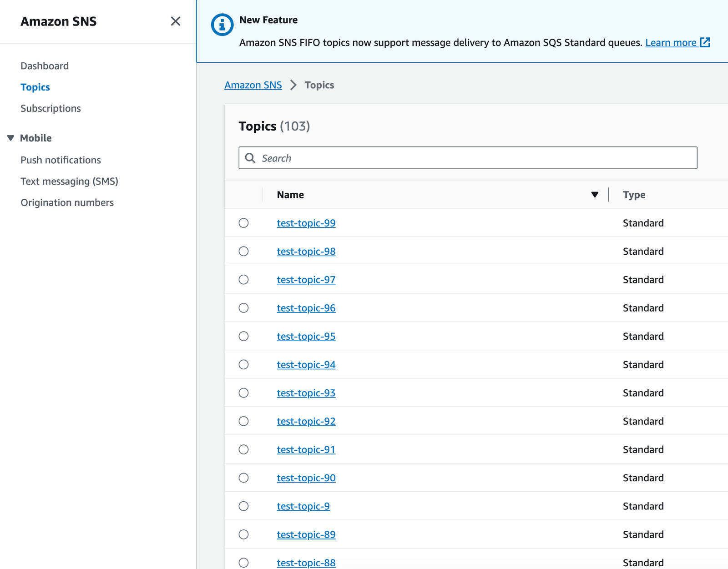
Task: Navigate to Subscriptions in the sidebar
Action: [51, 108]
